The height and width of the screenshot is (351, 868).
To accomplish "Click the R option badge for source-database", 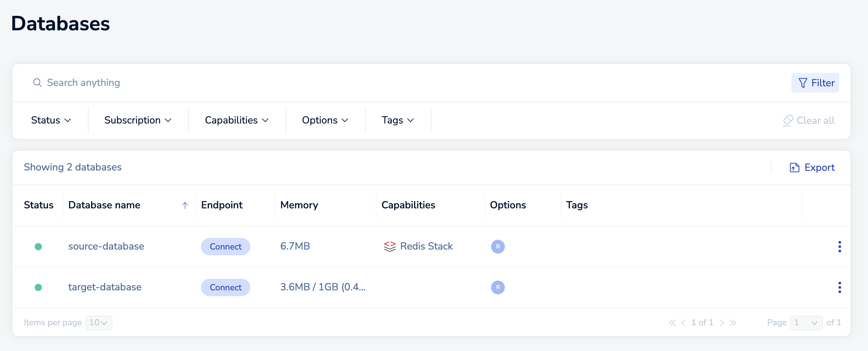I will (x=498, y=247).
